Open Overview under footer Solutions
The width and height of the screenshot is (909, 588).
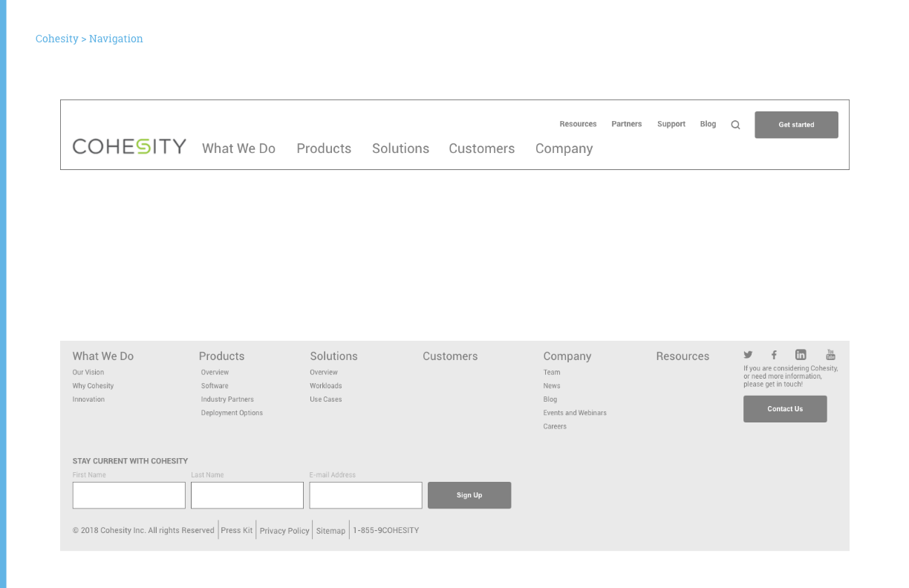coord(324,372)
